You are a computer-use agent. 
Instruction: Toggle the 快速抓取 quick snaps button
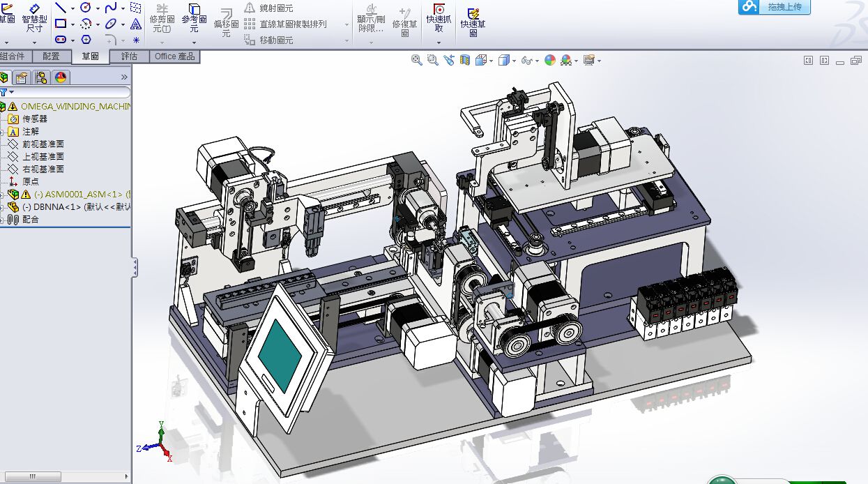(439, 21)
